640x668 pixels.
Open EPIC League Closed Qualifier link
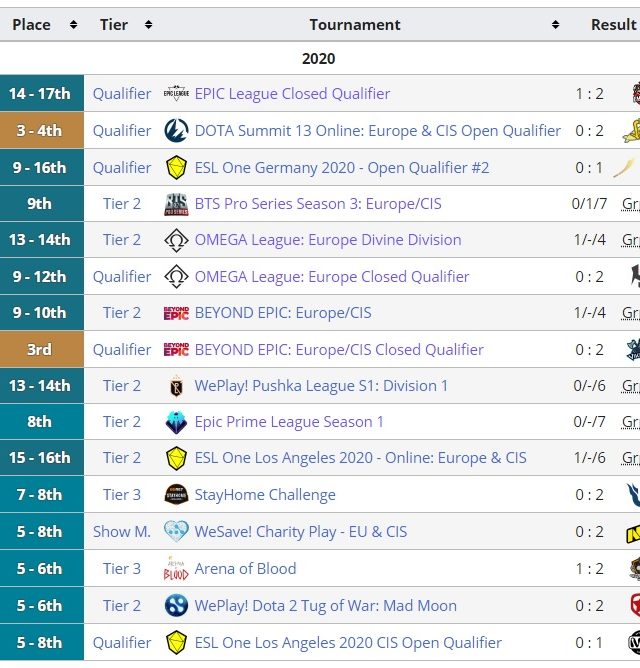(x=292, y=94)
